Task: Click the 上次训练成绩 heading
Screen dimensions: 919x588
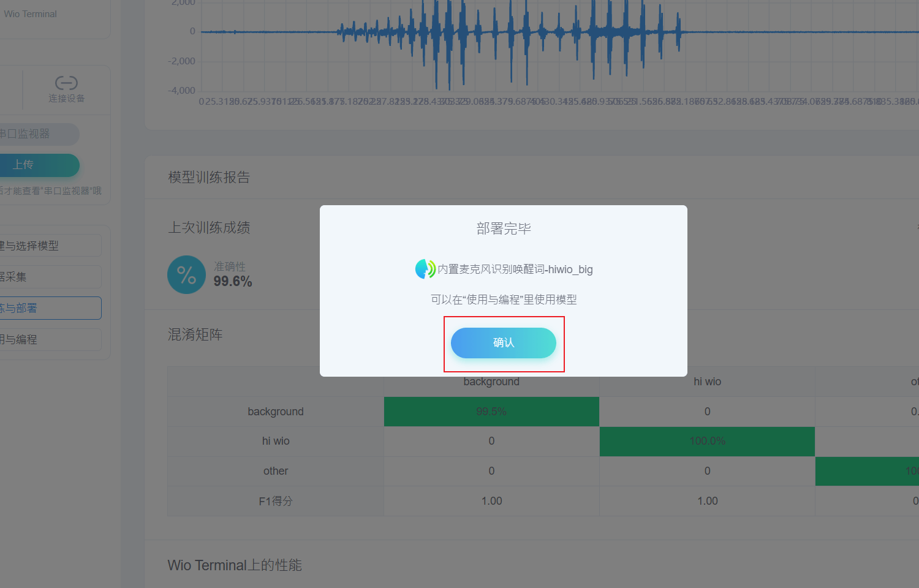Action: point(209,228)
